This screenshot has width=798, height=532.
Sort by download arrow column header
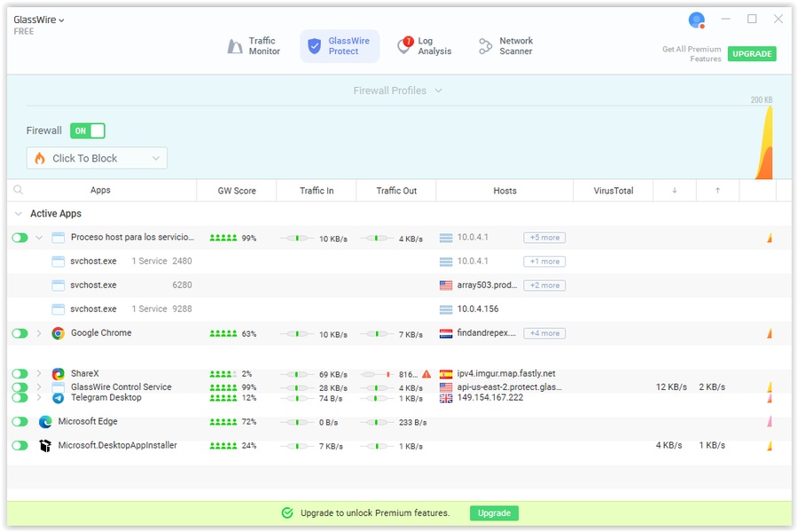(675, 191)
